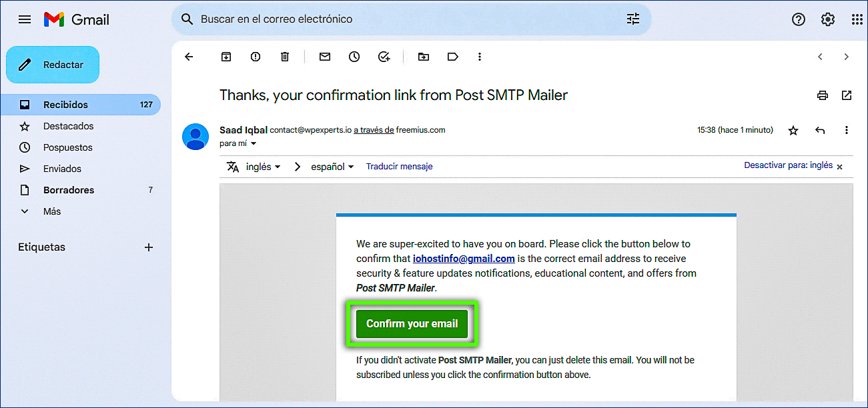868x408 pixels.
Task: Report the message as spam
Action: 256,57
